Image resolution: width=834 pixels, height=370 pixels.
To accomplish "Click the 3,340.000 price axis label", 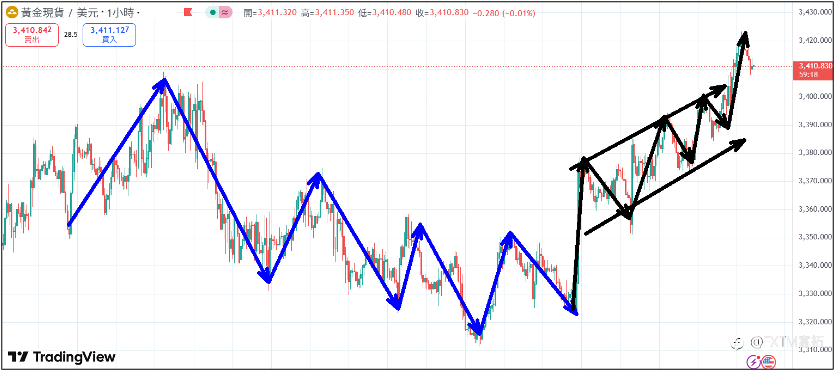I will click(x=815, y=265).
